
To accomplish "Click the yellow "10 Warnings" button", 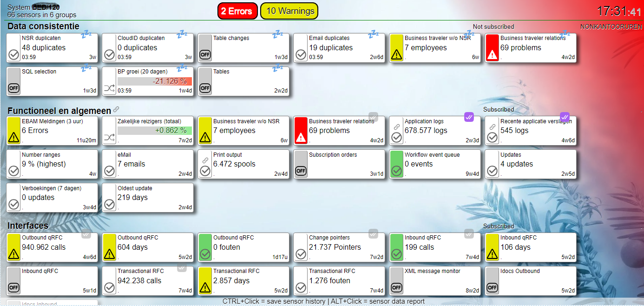I will pyautogui.click(x=290, y=11).
